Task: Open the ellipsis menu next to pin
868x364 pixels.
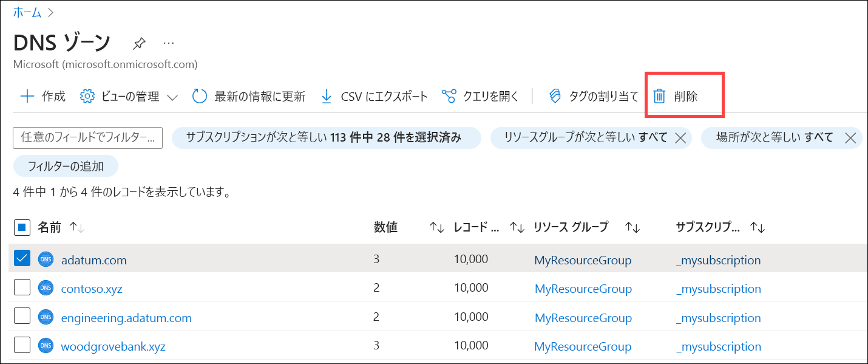Action: (x=169, y=42)
